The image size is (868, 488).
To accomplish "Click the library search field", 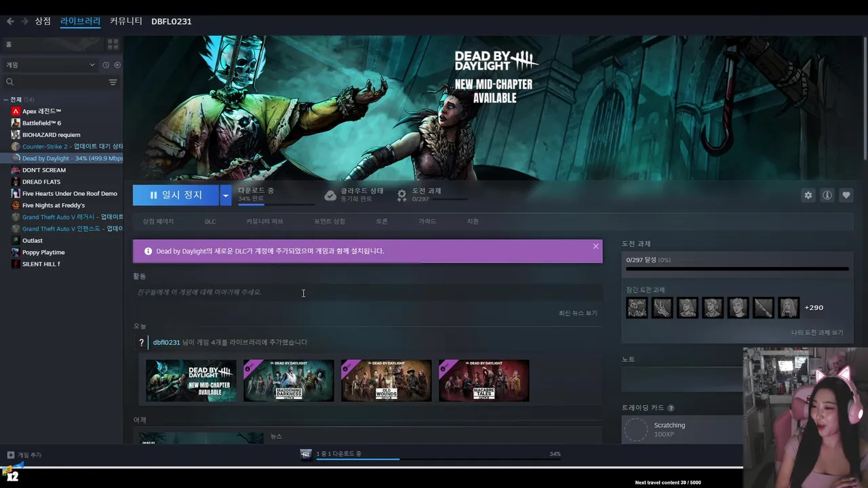I will click(x=56, y=82).
